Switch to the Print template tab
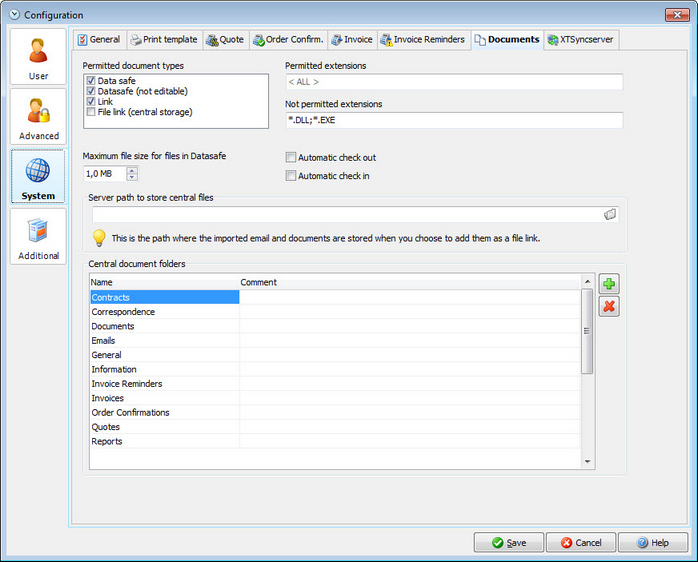 point(164,40)
